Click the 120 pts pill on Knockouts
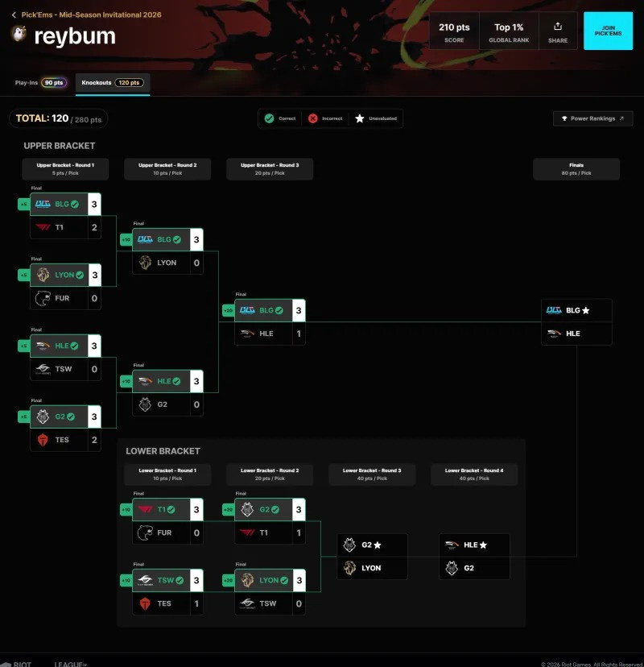The width and height of the screenshot is (644, 667). (130, 82)
